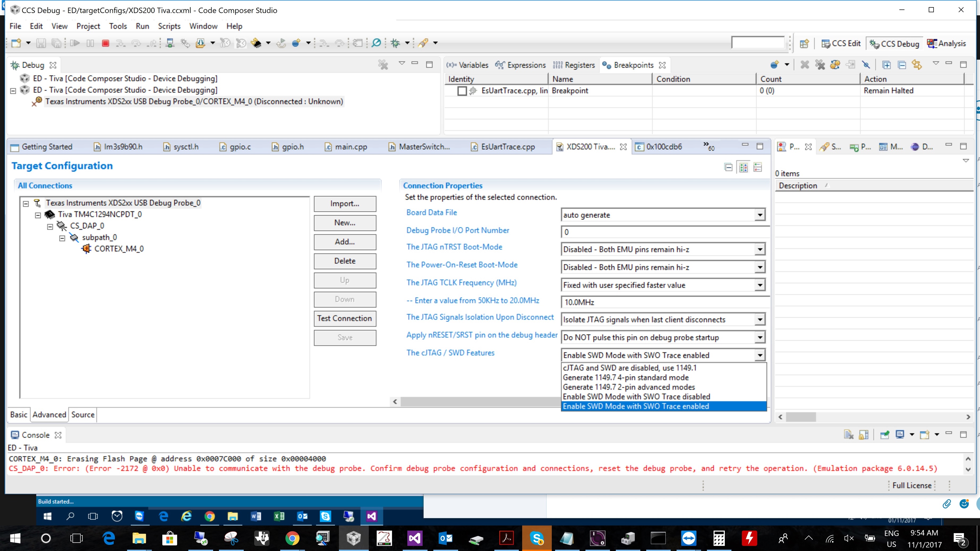This screenshot has width=980, height=551.
Task: Click the breakpoint refresh gears icon
Action: [x=835, y=65]
